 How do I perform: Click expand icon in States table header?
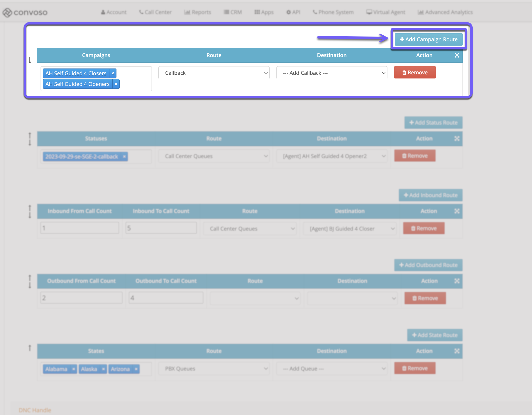tap(457, 351)
